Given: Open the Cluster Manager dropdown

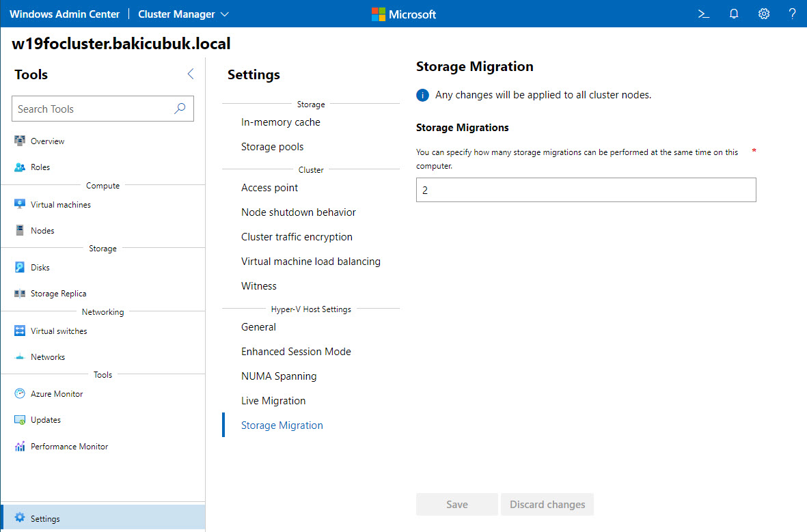Looking at the screenshot, I should pos(183,14).
